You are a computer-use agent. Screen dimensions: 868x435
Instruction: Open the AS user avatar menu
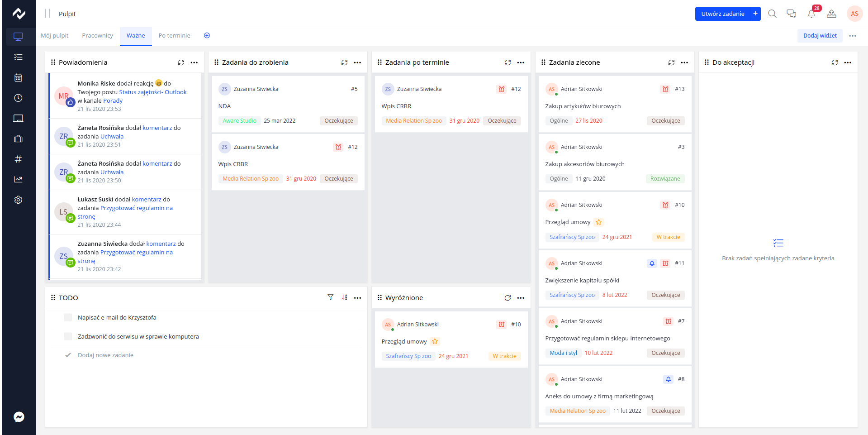click(854, 14)
